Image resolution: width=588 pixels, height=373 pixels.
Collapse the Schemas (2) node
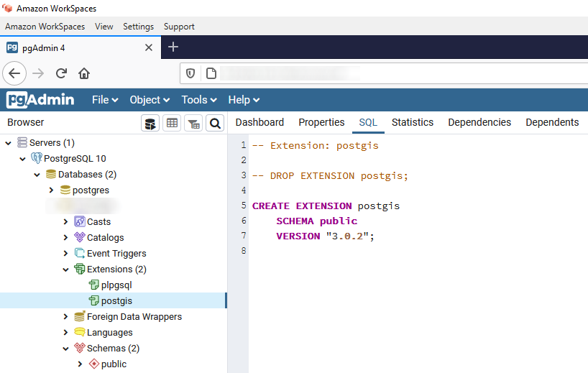click(65, 349)
